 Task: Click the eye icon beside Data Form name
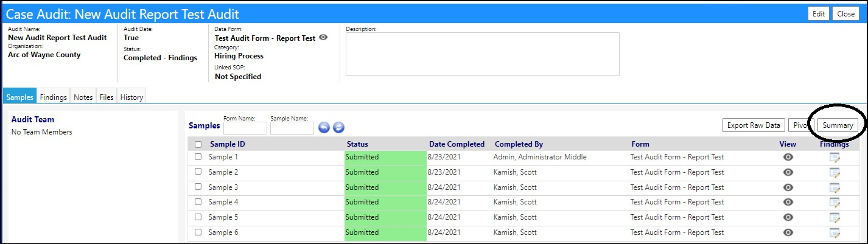pos(323,37)
